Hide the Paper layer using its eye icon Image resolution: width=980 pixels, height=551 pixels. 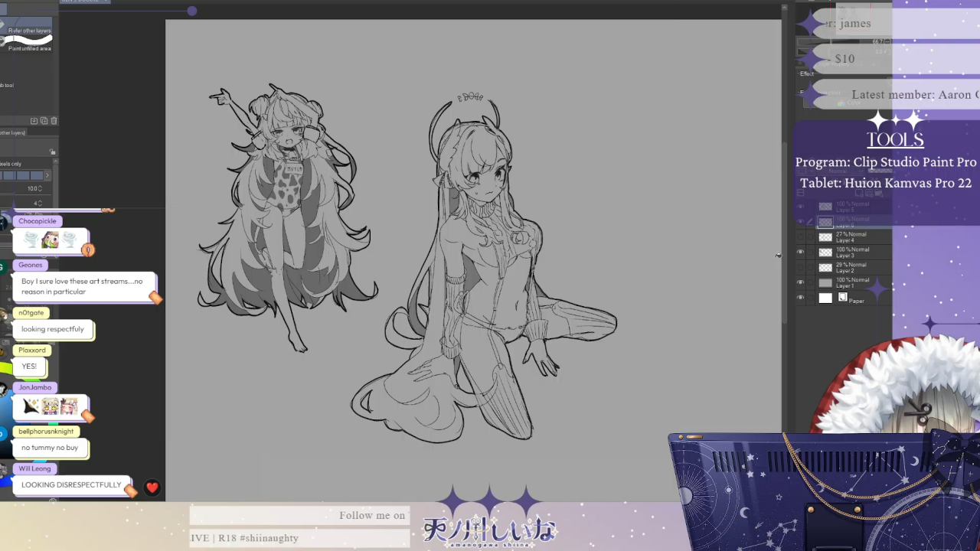[801, 298]
